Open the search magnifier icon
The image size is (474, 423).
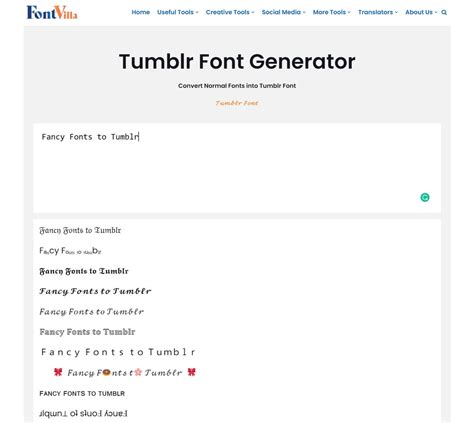point(444,12)
